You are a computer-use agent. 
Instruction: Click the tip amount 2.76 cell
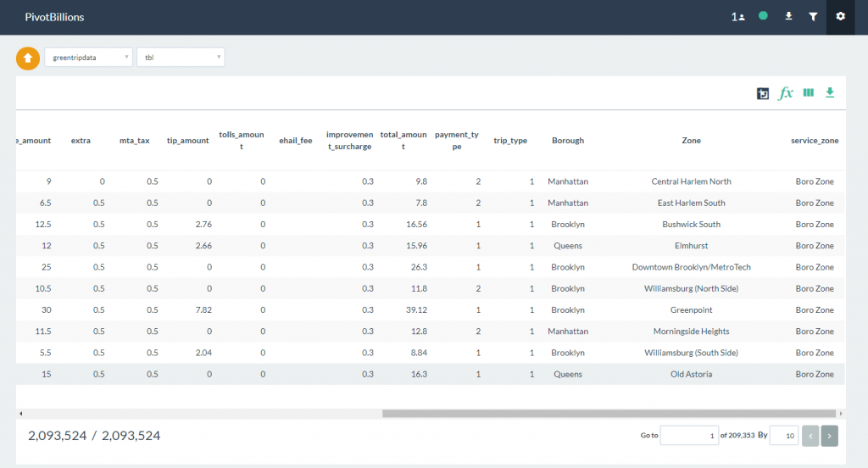(x=203, y=225)
